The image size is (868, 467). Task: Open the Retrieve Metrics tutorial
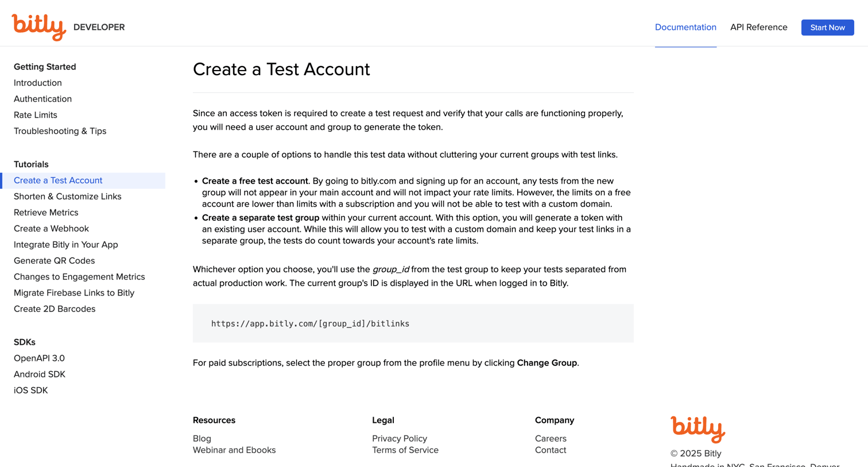(46, 212)
